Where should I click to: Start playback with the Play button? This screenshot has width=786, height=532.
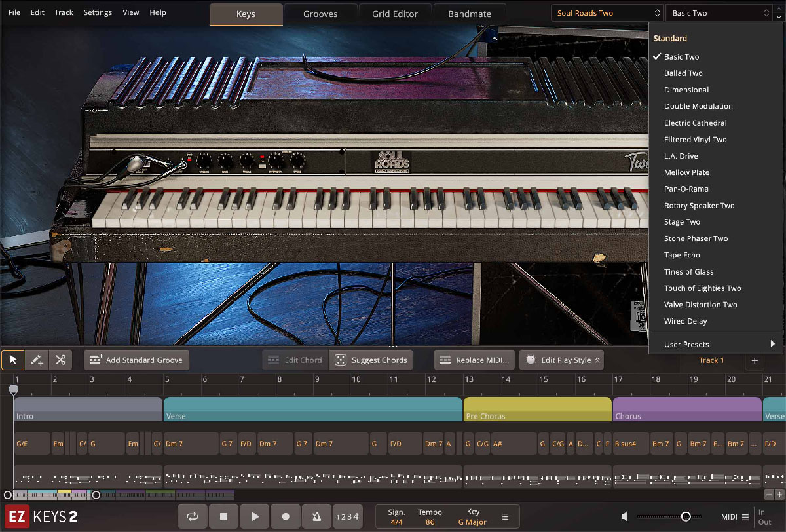[x=255, y=516]
